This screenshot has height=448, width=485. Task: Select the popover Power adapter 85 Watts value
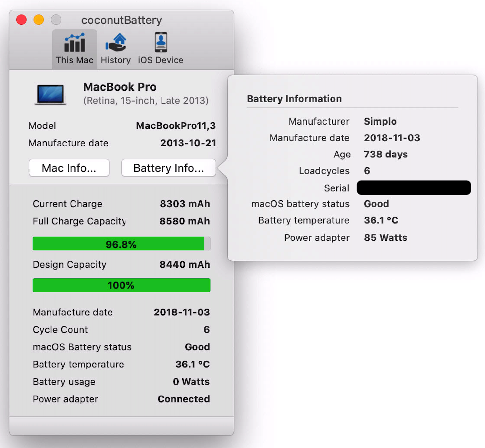click(385, 238)
